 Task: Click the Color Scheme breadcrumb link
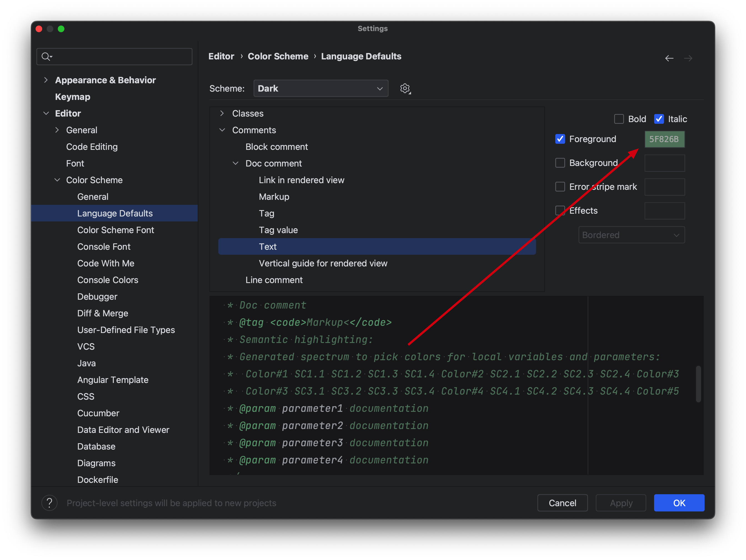(x=278, y=56)
